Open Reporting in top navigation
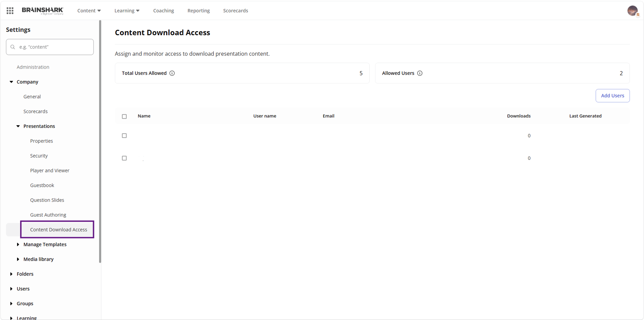The image size is (644, 320). pos(199,11)
